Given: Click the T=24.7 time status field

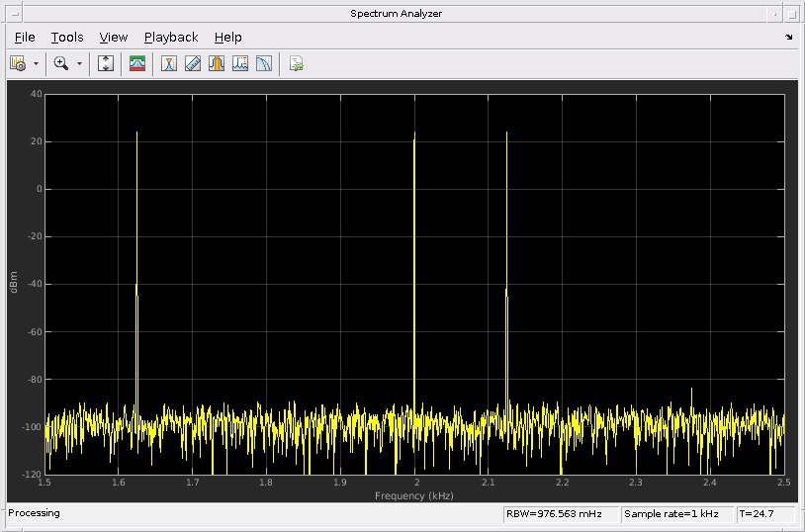Looking at the screenshot, I should coord(765,513).
